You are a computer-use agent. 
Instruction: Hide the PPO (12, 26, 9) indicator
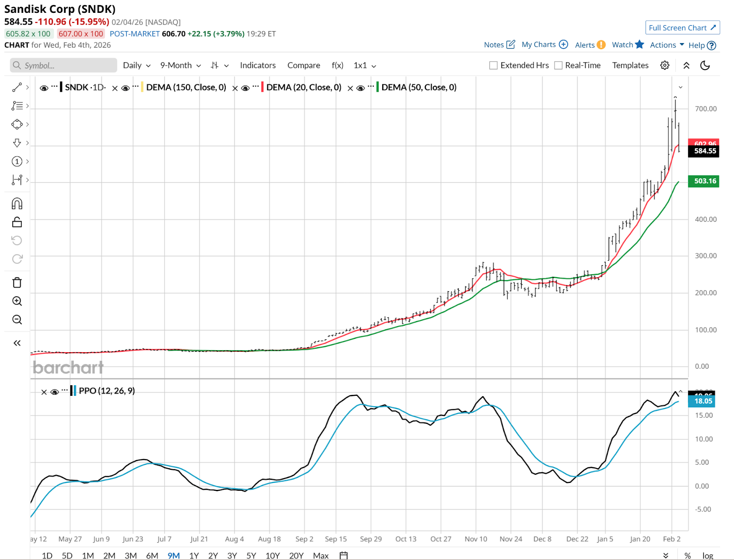point(55,392)
